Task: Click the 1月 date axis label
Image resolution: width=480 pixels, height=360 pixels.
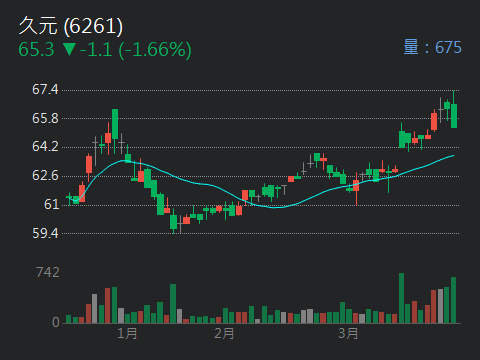Action: pyautogui.click(x=127, y=333)
